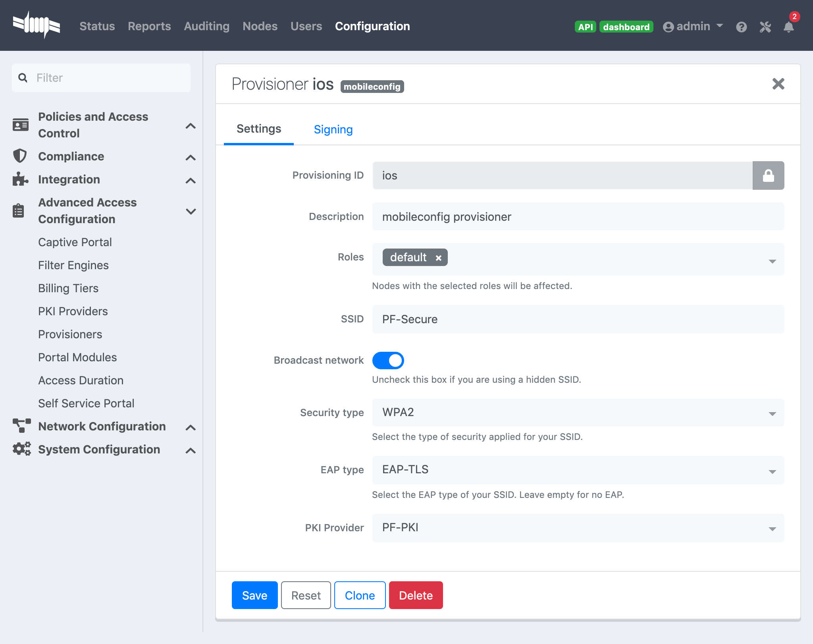This screenshot has height=644, width=813.
Task: Collapse Advanced Access Configuration section
Action: 191,211
